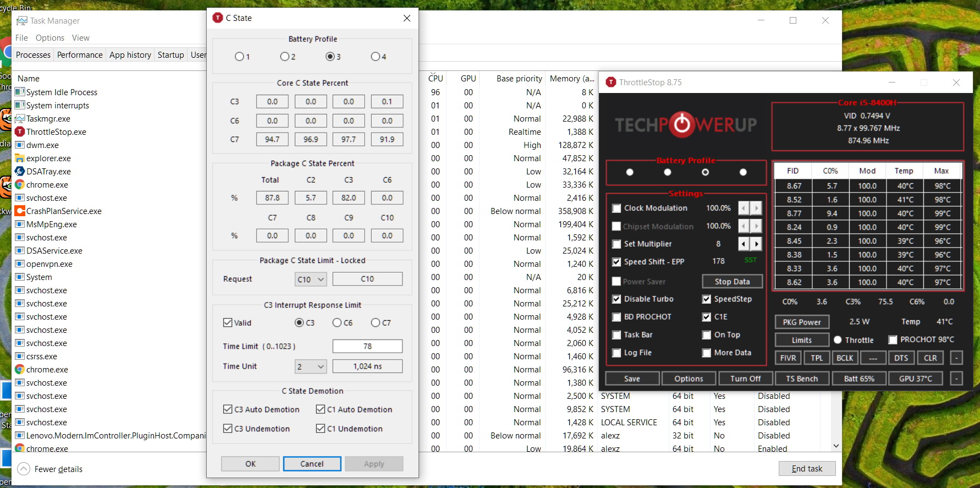Uncheck C1 Undemotion option

pyautogui.click(x=321, y=429)
